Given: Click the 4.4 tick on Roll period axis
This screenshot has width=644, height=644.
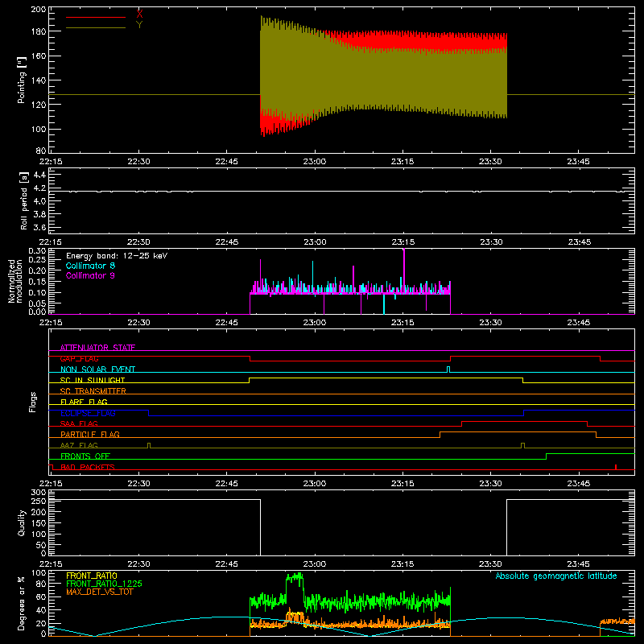Looking at the screenshot, I should point(39,175).
